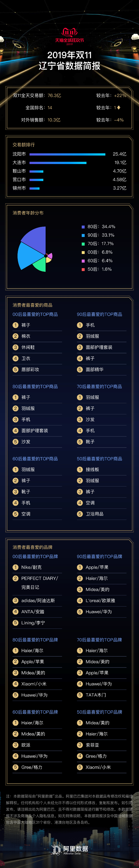The height and width of the screenshot is (868, 139).
Task: Click the 沈阳市 transaction bar
Action: pos(67,154)
